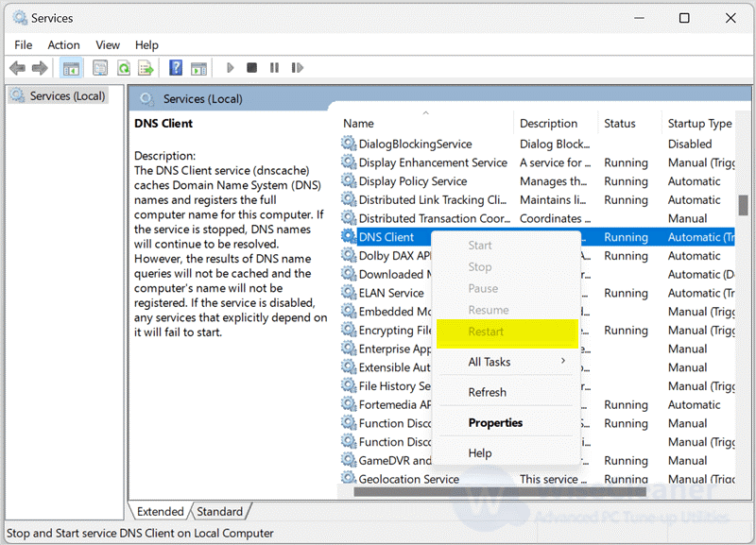Click the "Coordinates ..." description cell
Screen dimensions: 756x545
555,218
